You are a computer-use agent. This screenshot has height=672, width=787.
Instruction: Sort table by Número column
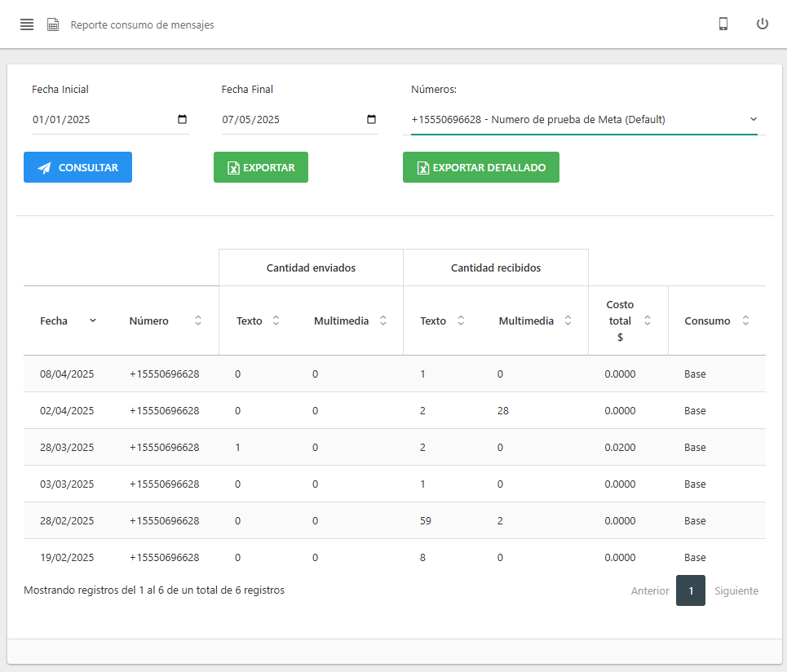coord(166,321)
